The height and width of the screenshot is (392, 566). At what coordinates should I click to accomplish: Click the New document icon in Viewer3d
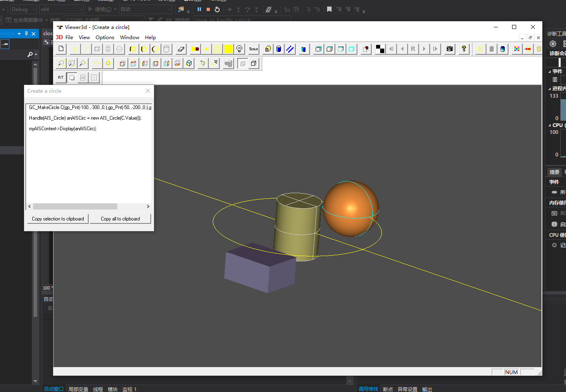coord(61,49)
